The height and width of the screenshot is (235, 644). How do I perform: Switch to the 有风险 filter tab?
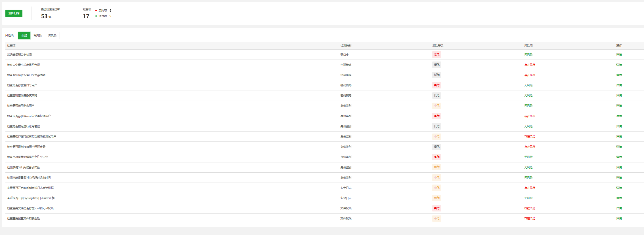tap(37, 35)
